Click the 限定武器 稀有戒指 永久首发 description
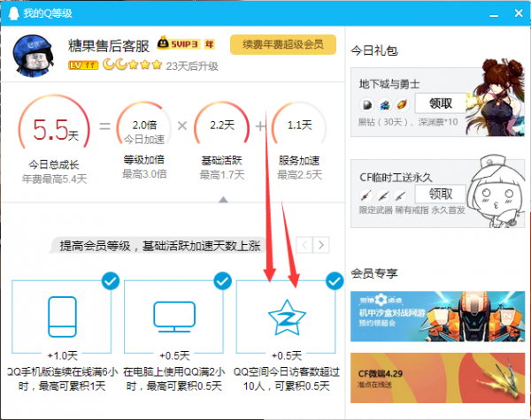Screen dimensions: 531x420 coord(412,210)
